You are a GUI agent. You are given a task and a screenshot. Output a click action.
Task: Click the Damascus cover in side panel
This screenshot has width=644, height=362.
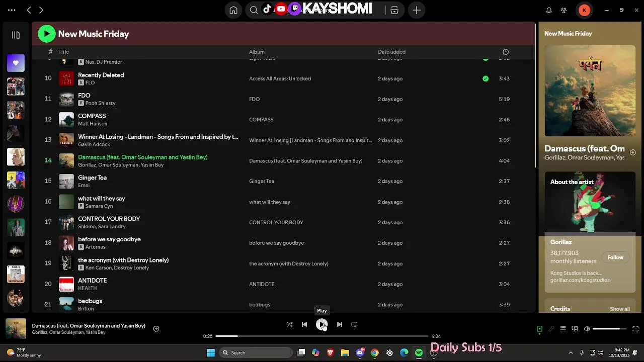(x=590, y=90)
